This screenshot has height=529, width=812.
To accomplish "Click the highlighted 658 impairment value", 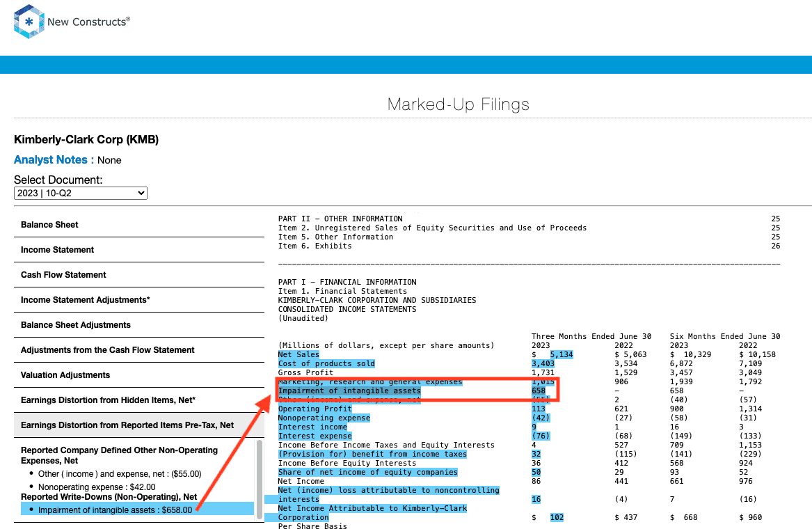I will pyautogui.click(x=538, y=390).
